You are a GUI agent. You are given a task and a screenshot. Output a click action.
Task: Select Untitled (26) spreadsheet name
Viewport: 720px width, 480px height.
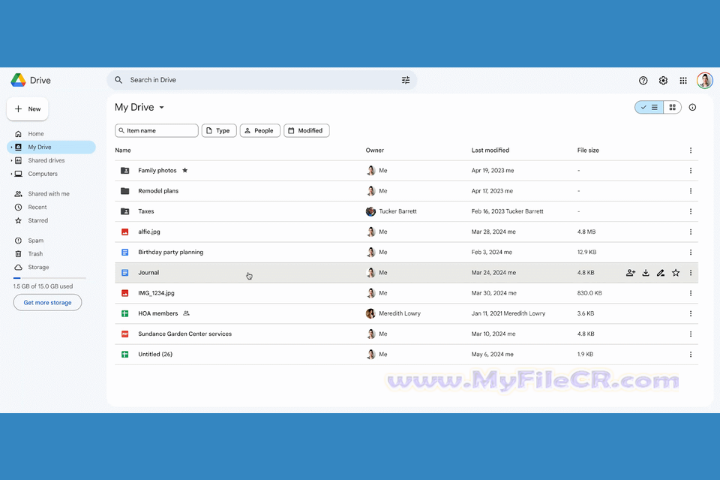(155, 355)
